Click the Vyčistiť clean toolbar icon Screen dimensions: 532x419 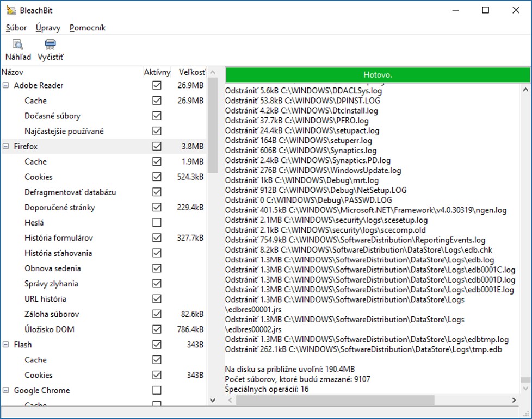50,45
